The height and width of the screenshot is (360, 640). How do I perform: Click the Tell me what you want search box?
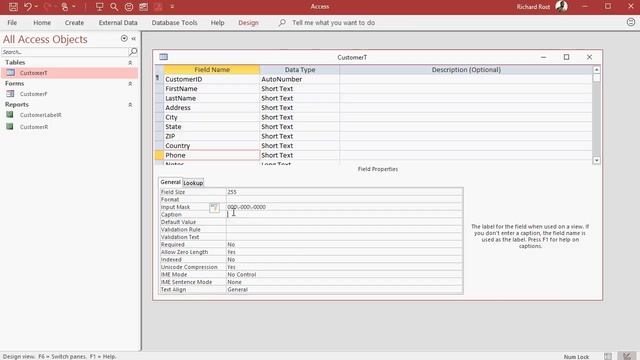[x=333, y=23]
